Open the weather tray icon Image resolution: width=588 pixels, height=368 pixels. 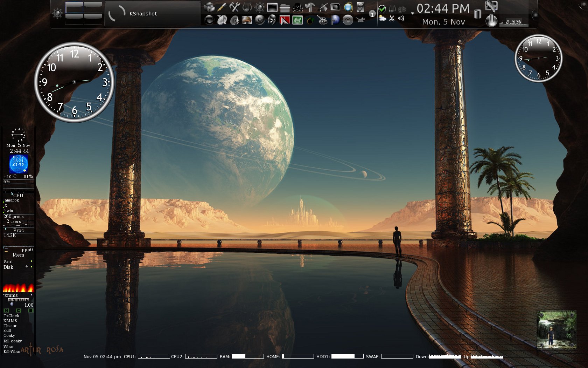coord(382,18)
